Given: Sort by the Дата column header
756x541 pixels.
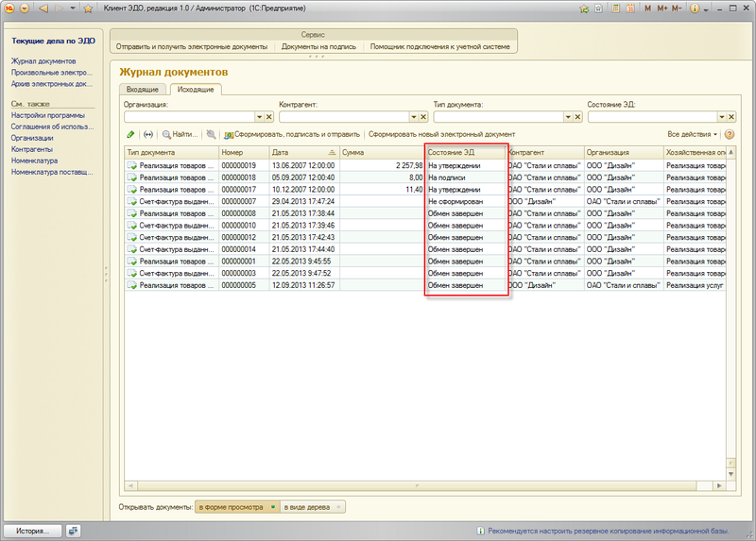Looking at the screenshot, I should pos(303,152).
